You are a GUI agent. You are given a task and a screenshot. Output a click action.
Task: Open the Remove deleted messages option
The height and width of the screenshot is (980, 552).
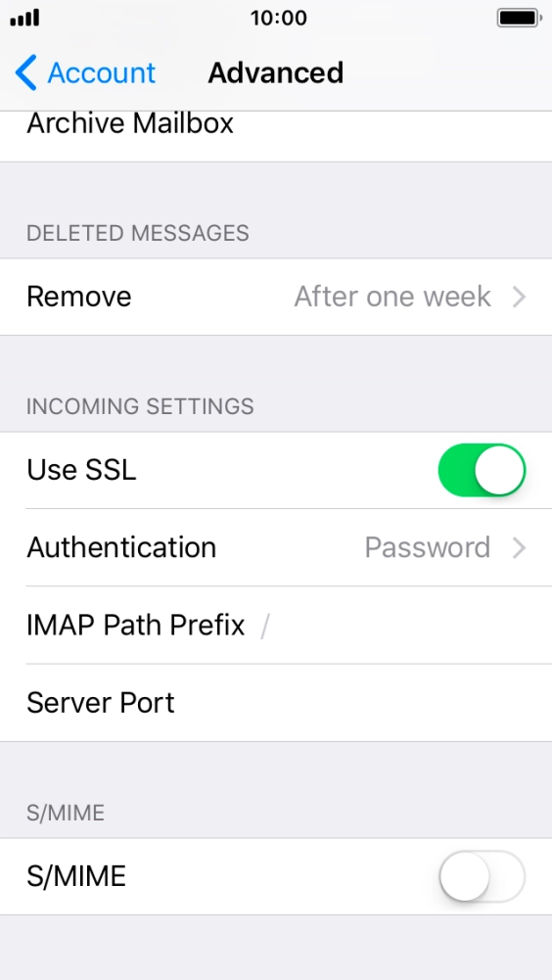point(276,297)
